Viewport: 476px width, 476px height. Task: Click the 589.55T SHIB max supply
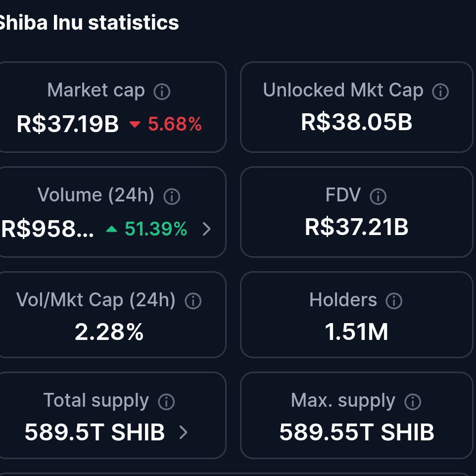point(356,432)
